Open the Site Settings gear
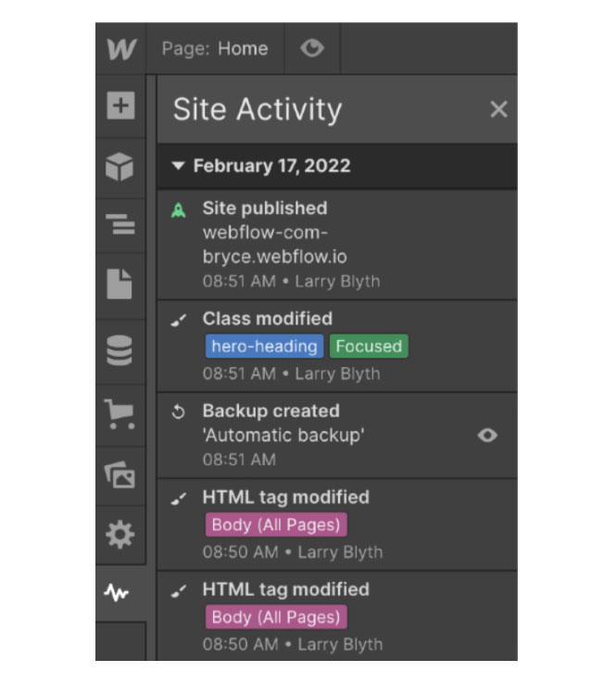 (x=120, y=534)
